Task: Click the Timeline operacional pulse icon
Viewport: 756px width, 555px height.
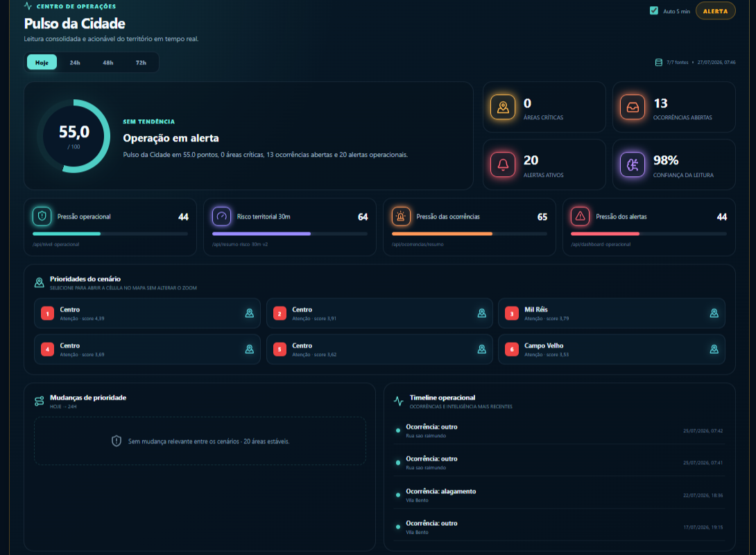Action: [399, 401]
